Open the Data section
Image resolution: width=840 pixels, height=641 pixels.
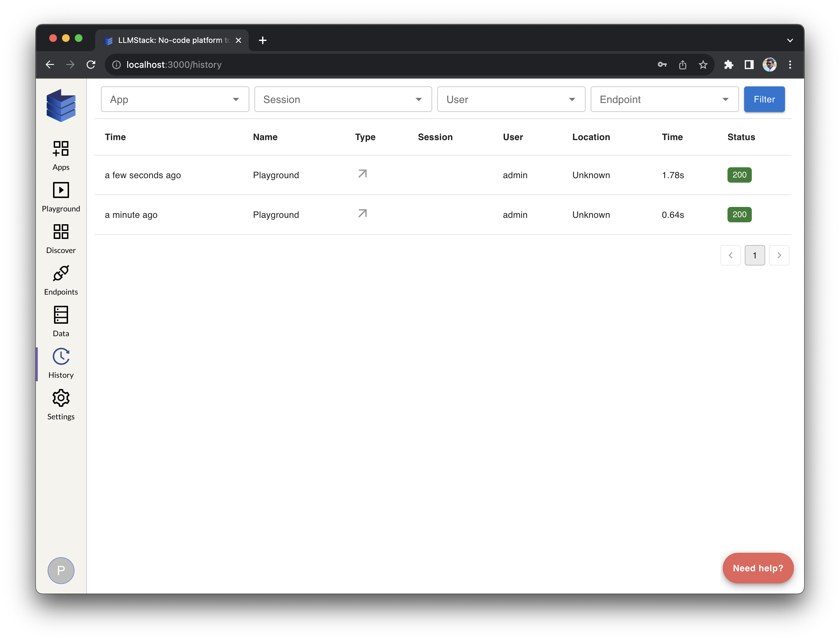[61, 322]
